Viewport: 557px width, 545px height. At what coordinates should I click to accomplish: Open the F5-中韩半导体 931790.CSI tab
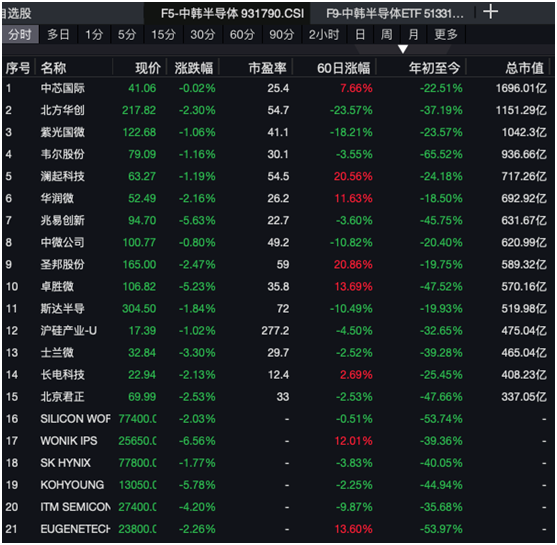[232, 14]
